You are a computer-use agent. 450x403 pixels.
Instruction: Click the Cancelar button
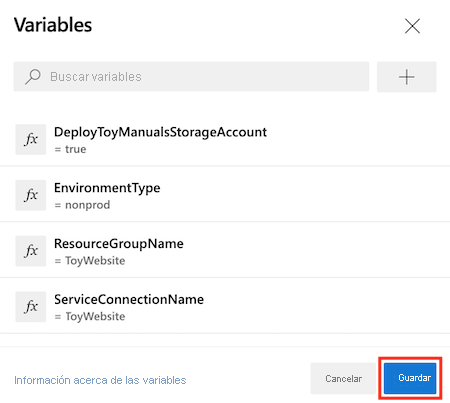coord(343,379)
